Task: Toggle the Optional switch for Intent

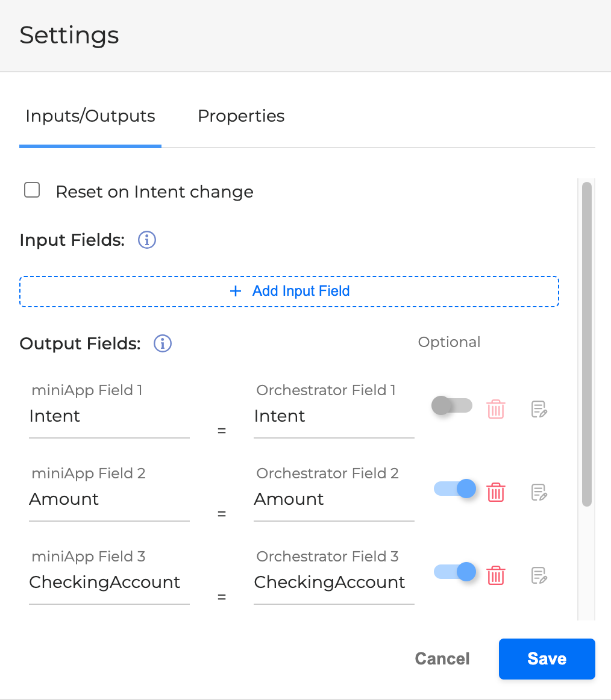Action: pos(452,405)
